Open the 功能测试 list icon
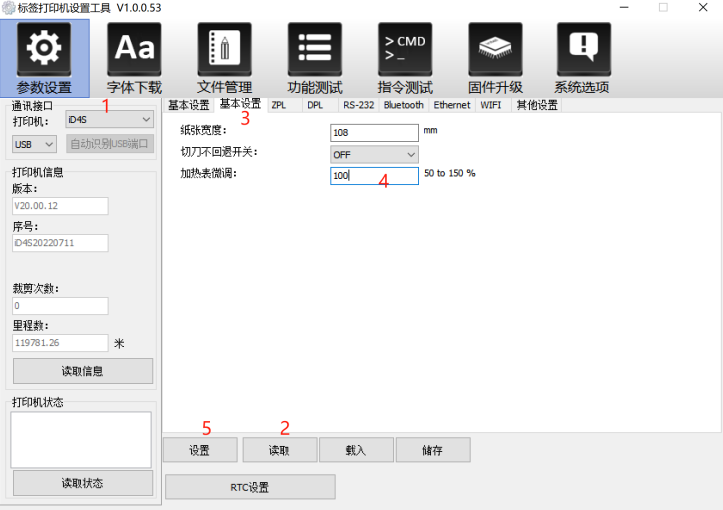 pyautogui.click(x=315, y=58)
